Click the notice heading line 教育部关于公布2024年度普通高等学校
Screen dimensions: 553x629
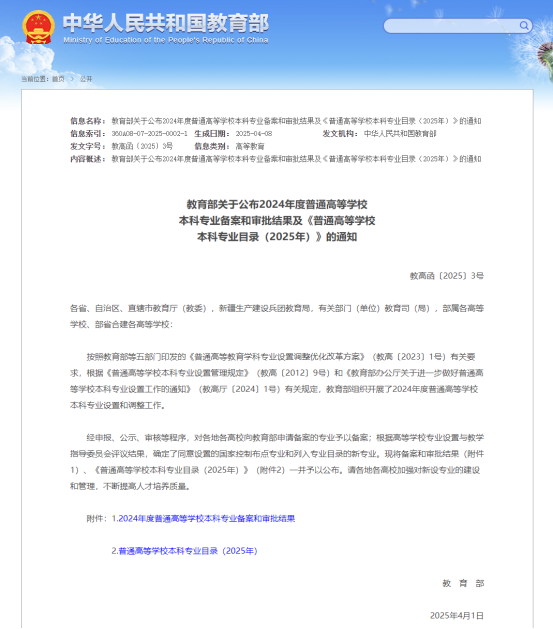click(277, 205)
